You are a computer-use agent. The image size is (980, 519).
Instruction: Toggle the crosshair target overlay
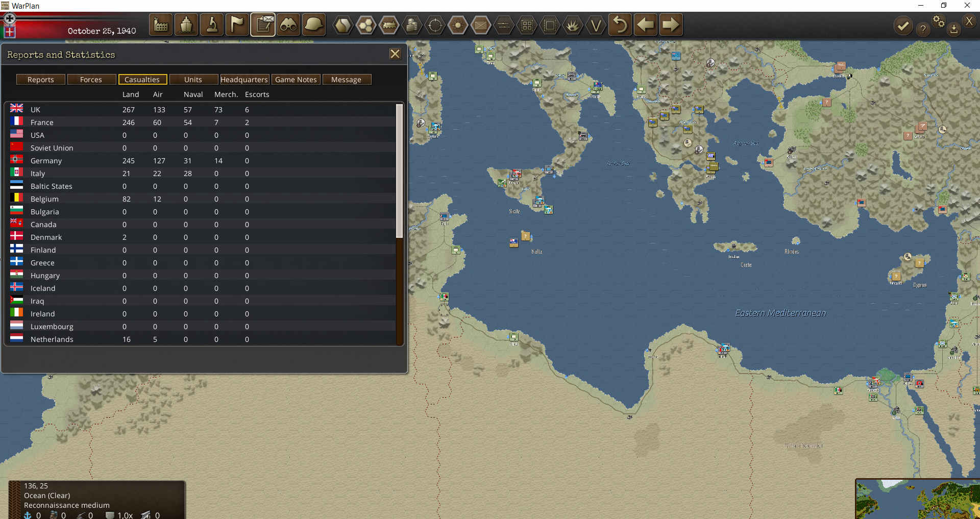tap(435, 24)
